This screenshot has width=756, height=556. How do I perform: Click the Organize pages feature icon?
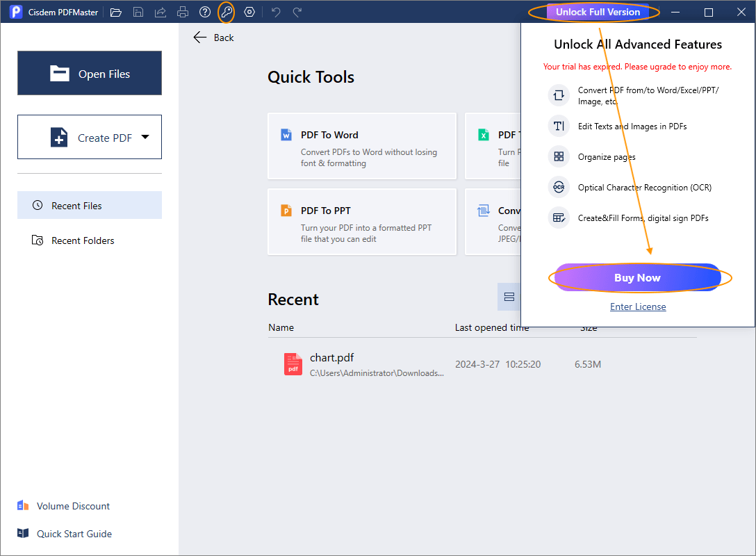[x=559, y=156]
